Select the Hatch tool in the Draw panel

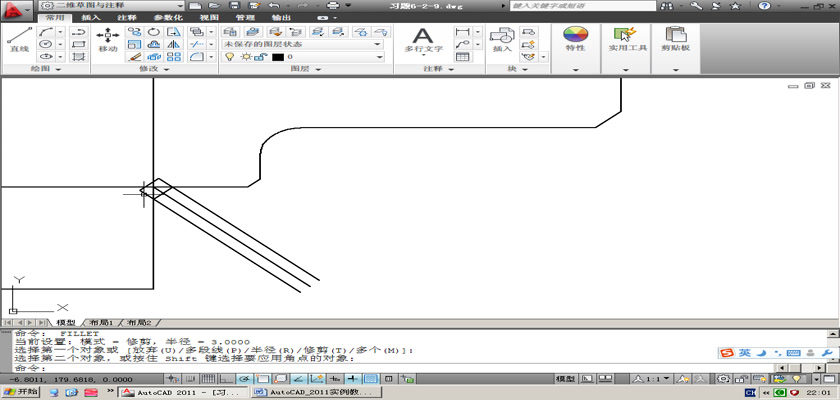pos(79,57)
